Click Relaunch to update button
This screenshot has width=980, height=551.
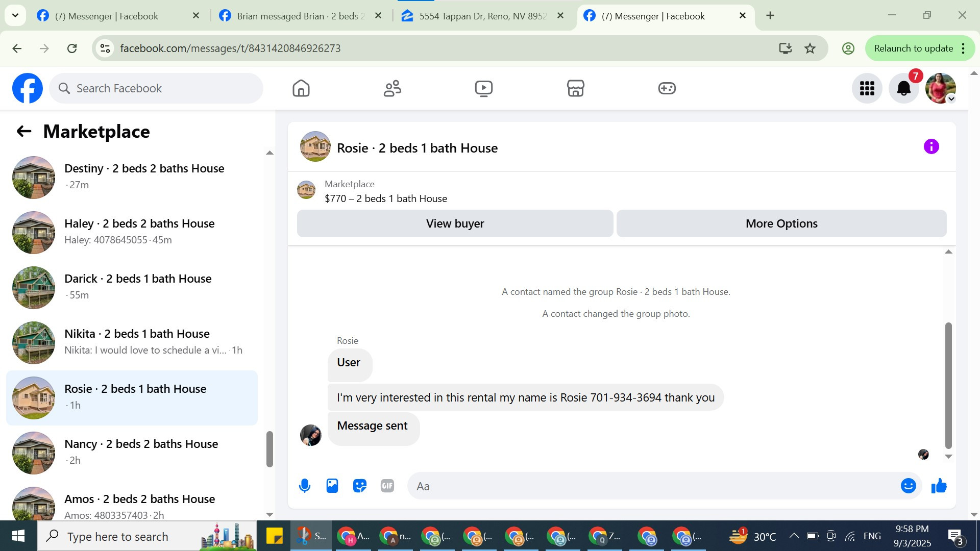pos(914,48)
